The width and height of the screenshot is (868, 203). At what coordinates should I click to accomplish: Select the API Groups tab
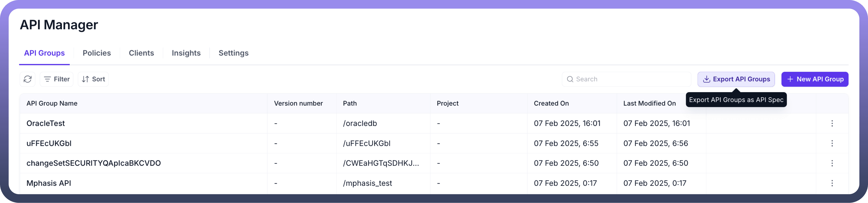pos(44,53)
